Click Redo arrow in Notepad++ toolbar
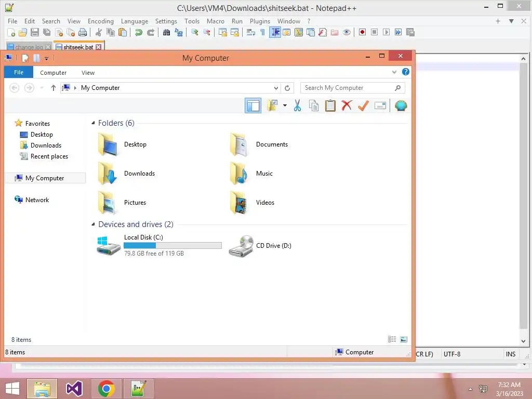 tap(151, 32)
